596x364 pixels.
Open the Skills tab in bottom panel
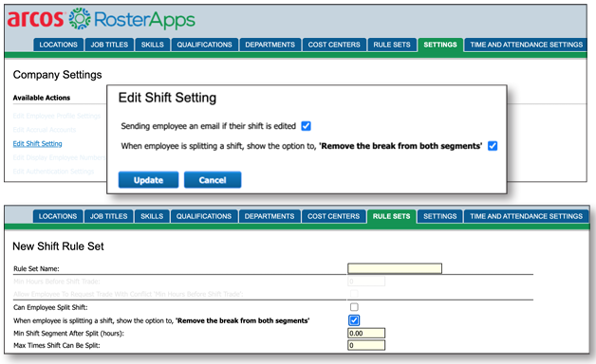152,216
